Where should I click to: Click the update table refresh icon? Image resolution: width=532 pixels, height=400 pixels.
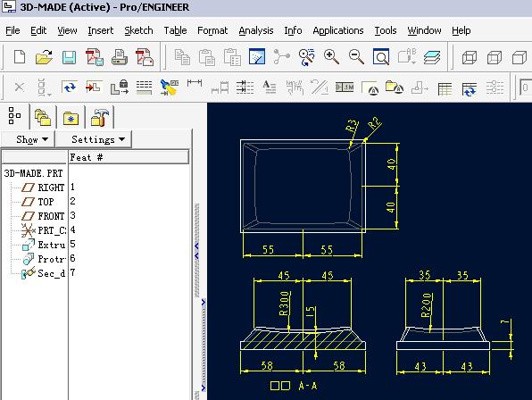pyautogui.click(x=470, y=89)
